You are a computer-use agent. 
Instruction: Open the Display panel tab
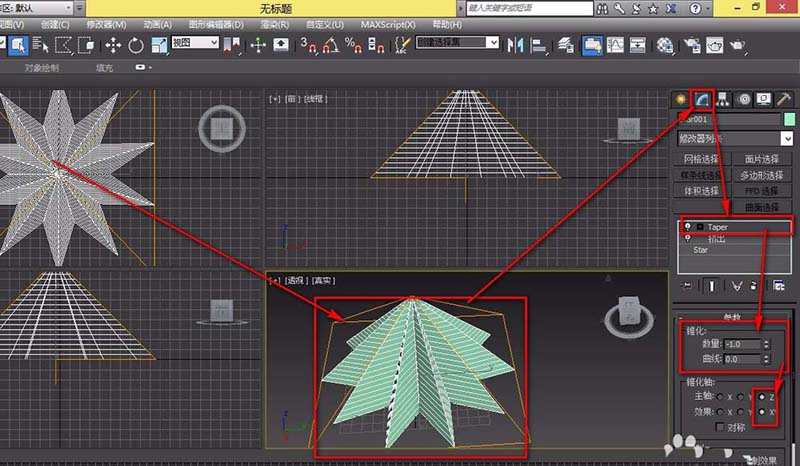coord(764,99)
